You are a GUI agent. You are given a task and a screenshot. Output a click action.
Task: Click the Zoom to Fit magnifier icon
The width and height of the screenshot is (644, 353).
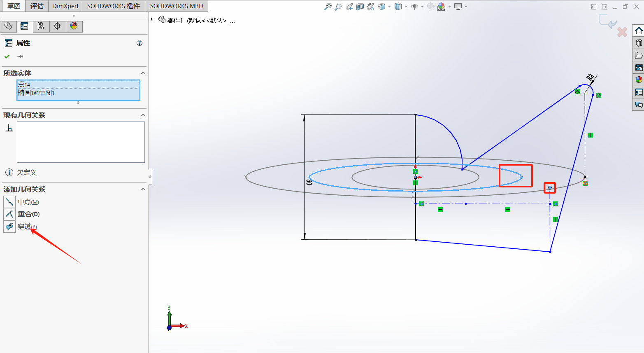[x=328, y=7]
